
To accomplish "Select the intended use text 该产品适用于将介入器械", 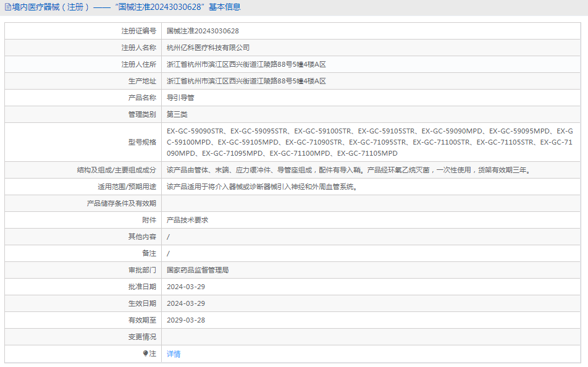I will point(262,187).
